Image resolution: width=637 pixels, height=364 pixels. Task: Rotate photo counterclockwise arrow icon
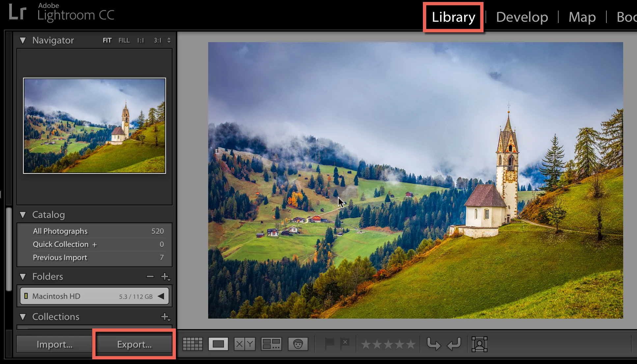(x=433, y=344)
